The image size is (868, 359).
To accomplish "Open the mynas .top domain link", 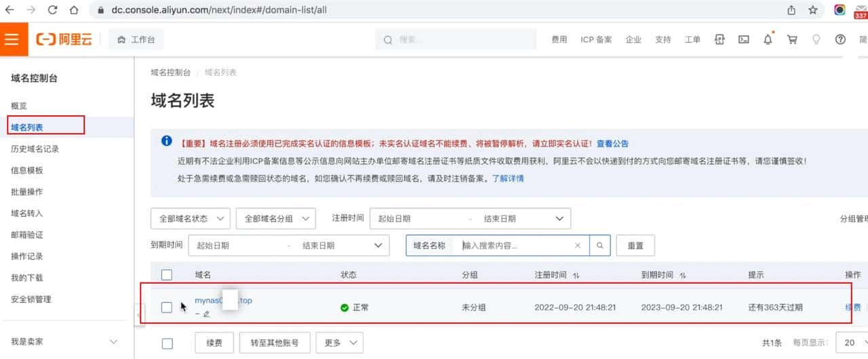I will point(224,300).
